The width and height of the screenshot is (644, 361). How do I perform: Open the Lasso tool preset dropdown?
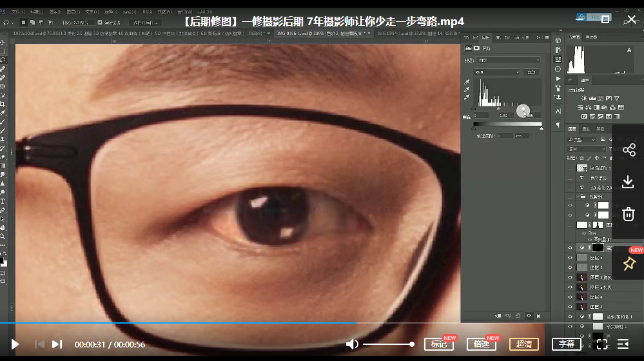(8, 23)
